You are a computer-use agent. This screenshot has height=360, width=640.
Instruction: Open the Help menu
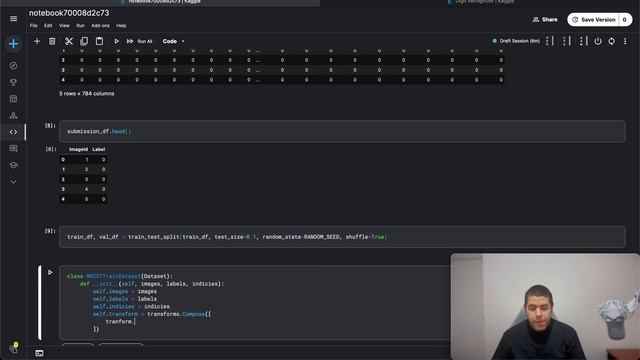point(121,26)
